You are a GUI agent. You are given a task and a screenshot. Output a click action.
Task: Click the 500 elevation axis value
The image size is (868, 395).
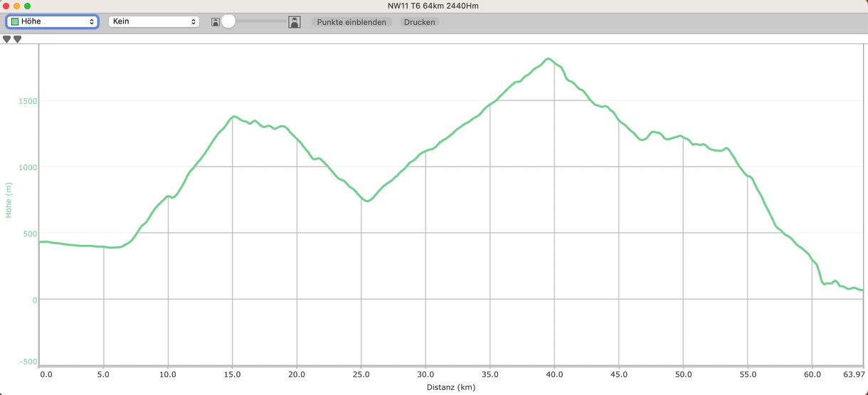(30, 233)
